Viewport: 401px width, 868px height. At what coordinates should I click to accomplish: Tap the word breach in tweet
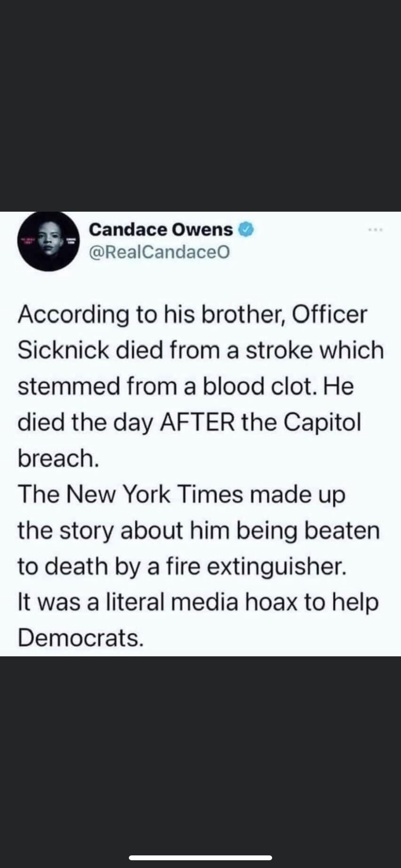[x=58, y=458]
